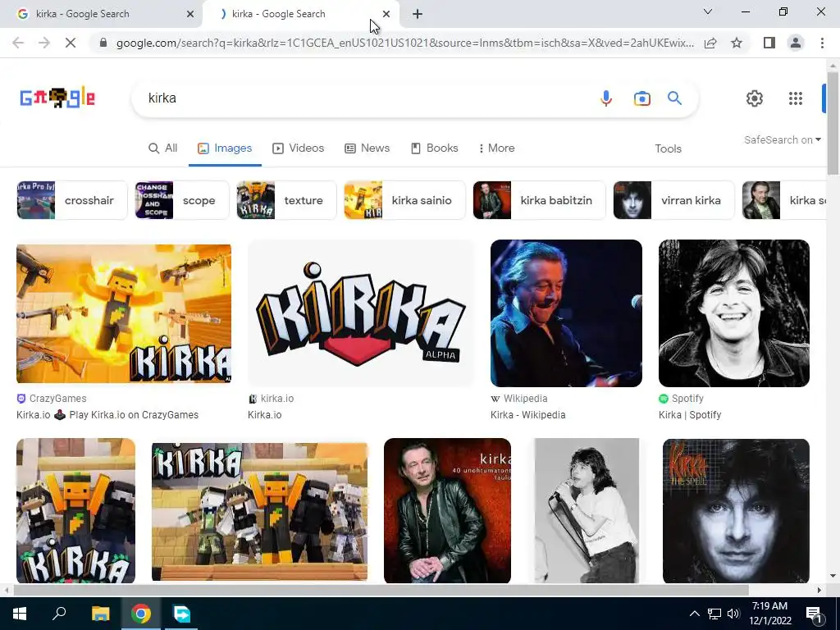
Task: Open taskbar search
Action: tap(59, 614)
